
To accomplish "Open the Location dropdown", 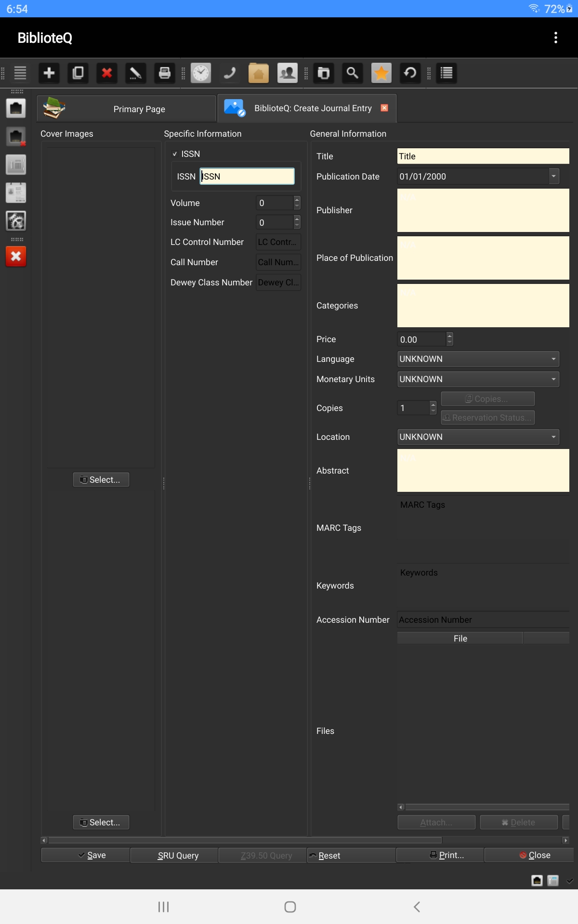I will click(478, 437).
